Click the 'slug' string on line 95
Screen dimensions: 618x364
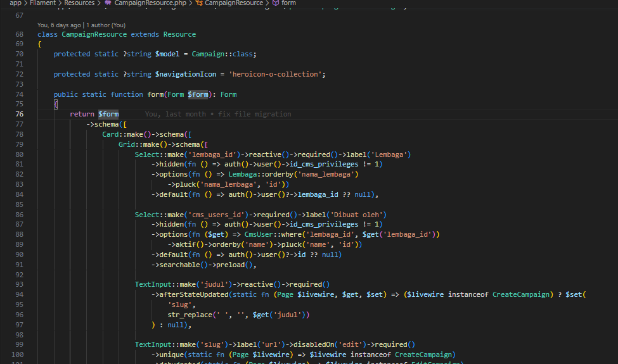(x=179, y=305)
